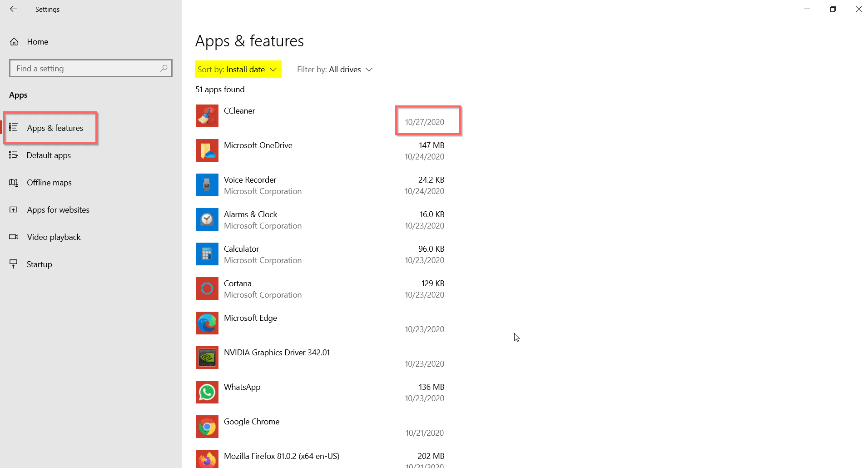Open Apps for websites section
The width and height of the screenshot is (868, 468).
tap(58, 210)
